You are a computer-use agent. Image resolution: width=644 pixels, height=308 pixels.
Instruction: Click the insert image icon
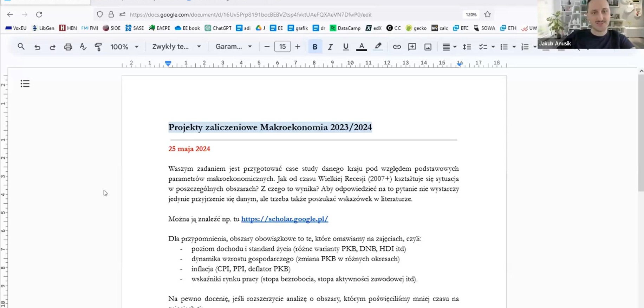point(428,47)
